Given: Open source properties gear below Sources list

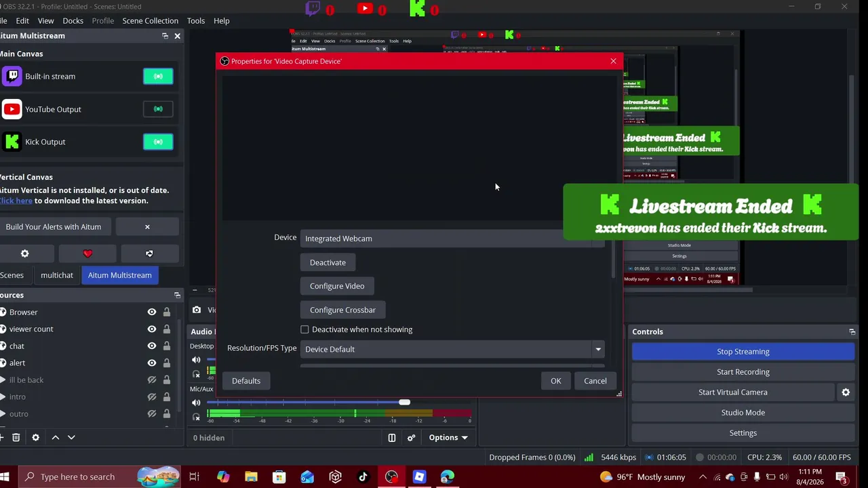Looking at the screenshot, I should pyautogui.click(x=36, y=438).
